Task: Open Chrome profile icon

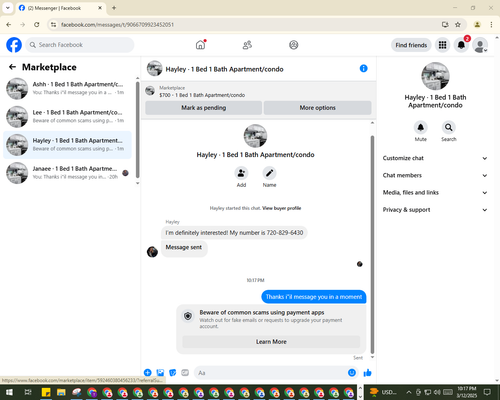Action: [x=477, y=25]
